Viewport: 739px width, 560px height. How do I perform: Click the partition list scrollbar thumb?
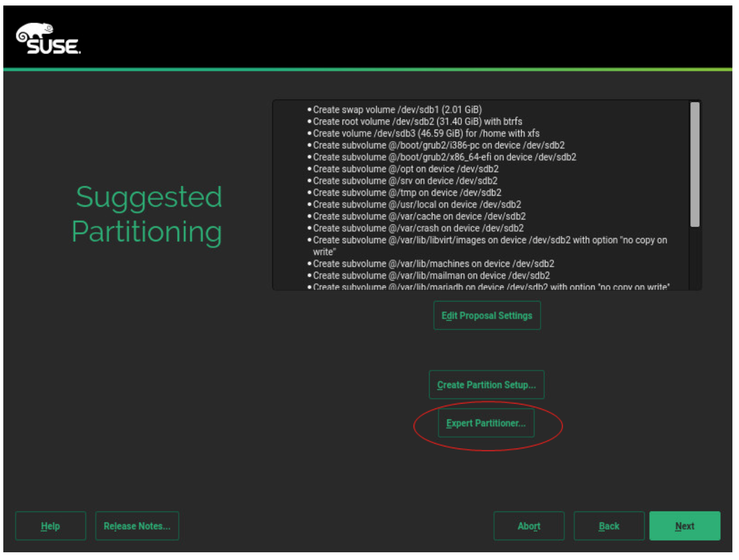(x=694, y=164)
